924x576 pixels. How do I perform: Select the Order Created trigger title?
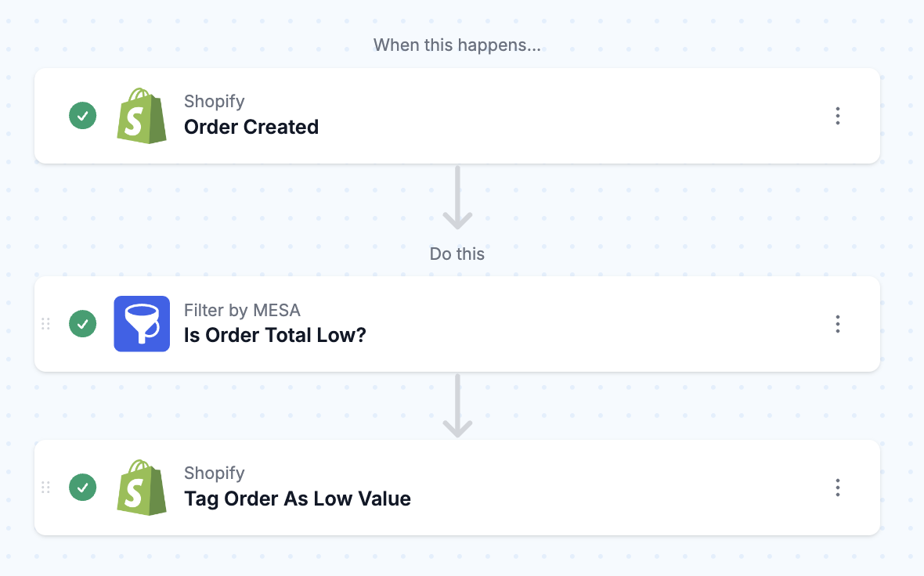[251, 128]
